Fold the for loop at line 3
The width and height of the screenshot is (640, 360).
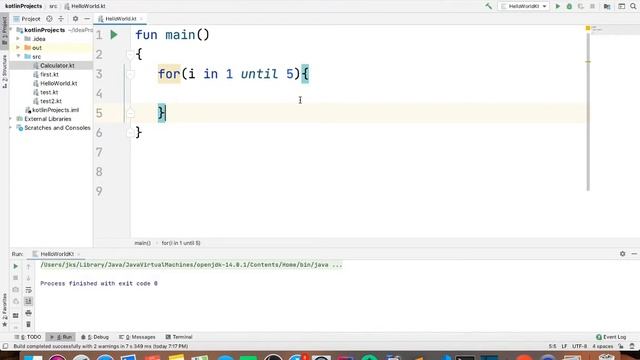tap(130, 74)
